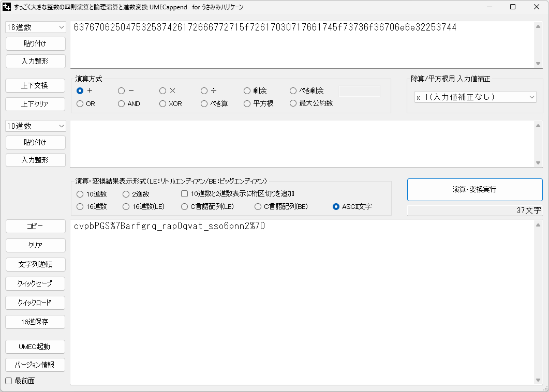Select C言語配列(BE) output format

coord(258,206)
